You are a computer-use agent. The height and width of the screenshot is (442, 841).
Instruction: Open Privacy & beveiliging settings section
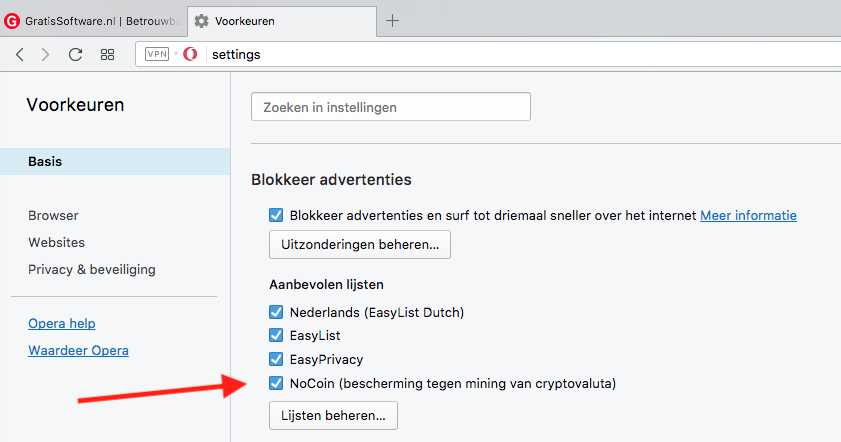click(x=92, y=269)
